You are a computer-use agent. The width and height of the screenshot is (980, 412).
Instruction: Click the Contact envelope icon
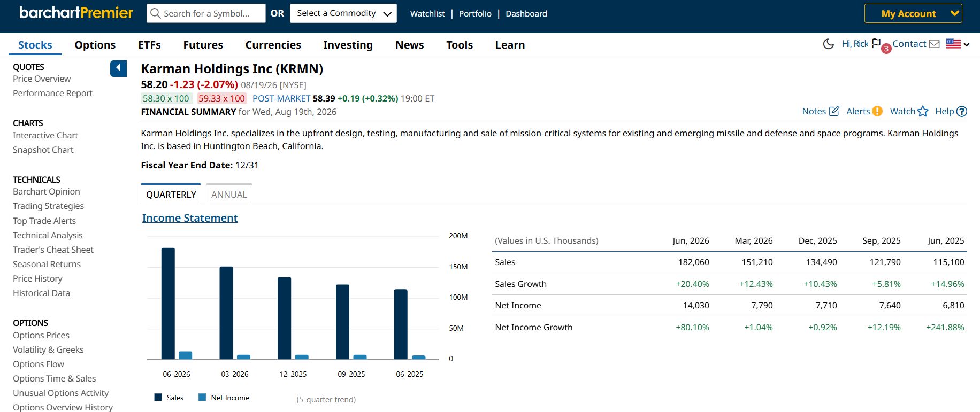click(x=934, y=44)
